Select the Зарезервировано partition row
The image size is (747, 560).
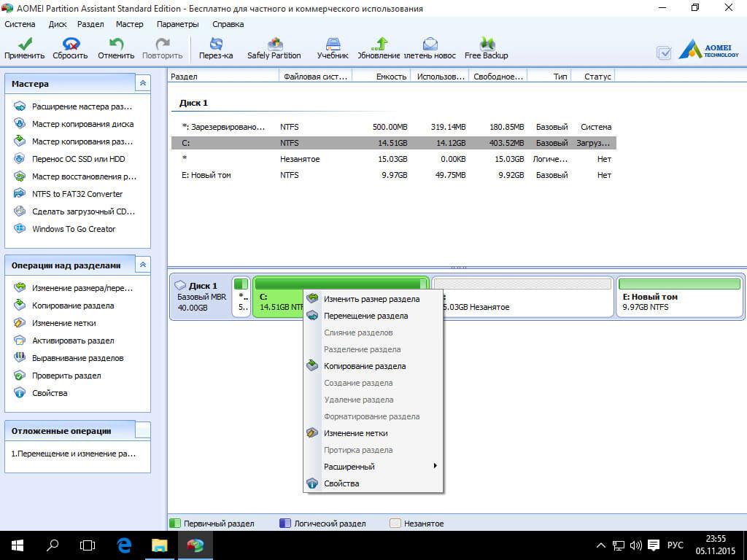(393, 127)
